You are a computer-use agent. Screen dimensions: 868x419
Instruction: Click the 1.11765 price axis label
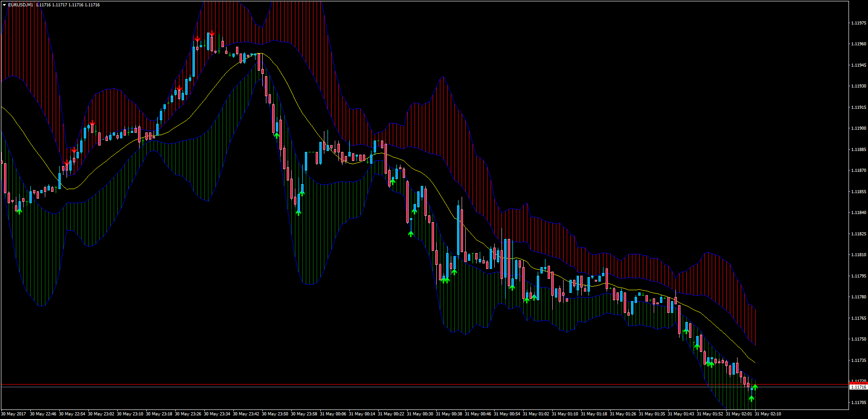(859, 318)
